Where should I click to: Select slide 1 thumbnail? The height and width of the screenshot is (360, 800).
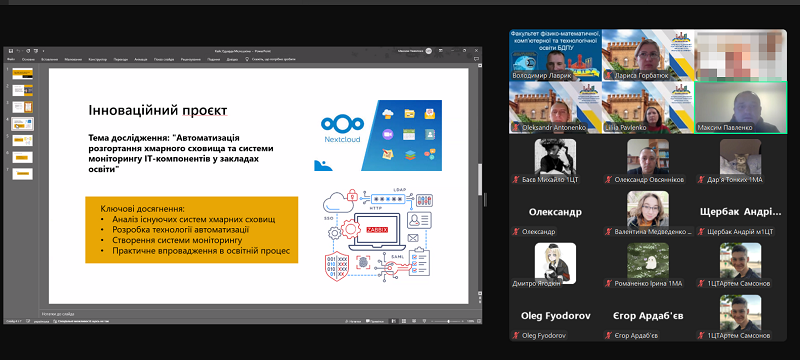click(22, 73)
